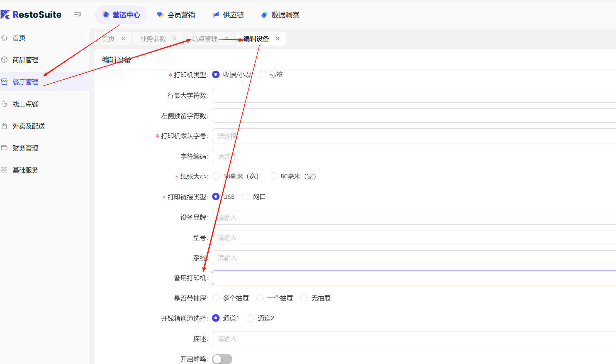Switch to 供应链 top menu
616x364 pixels.
pyautogui.click(x=228, y=15)
